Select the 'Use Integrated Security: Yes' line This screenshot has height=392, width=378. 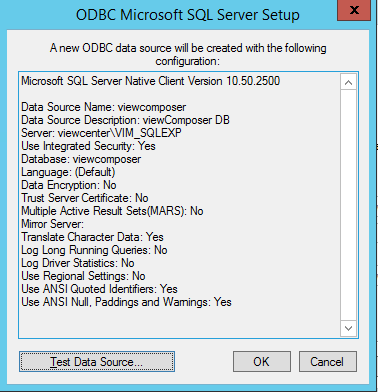pos(88,146)
